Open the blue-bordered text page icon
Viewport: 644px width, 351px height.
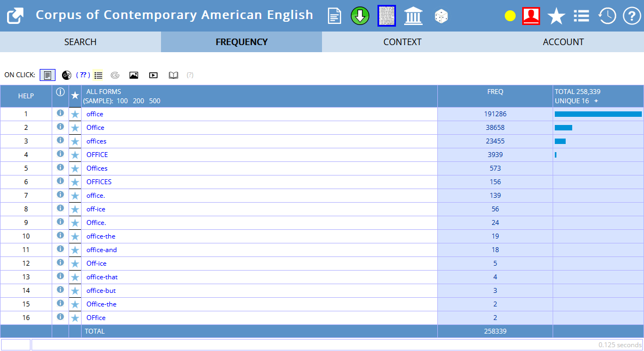pyautogui.click(x=387, y=16)
